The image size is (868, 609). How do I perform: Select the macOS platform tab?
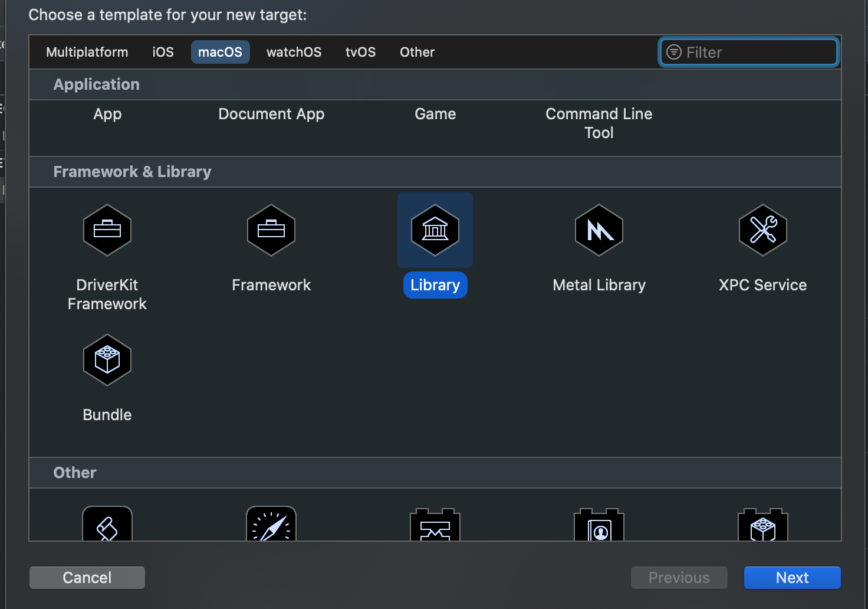click(x=220, y=52)
